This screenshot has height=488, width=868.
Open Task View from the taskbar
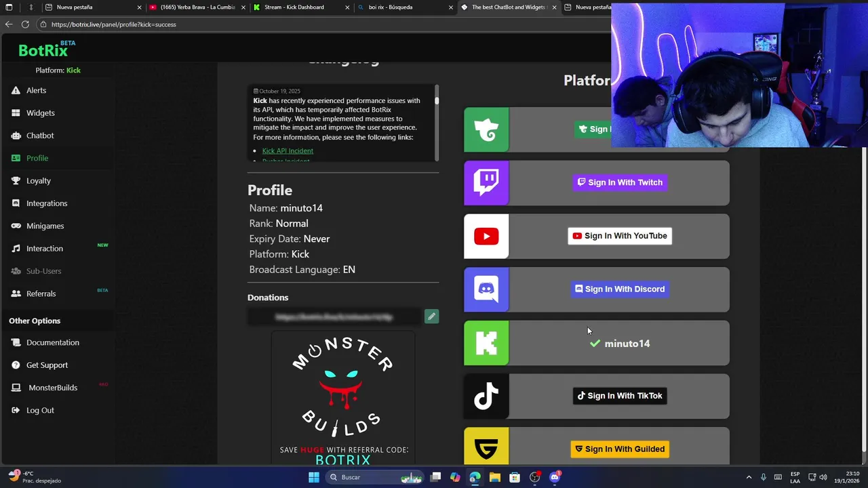click(435, 477)
